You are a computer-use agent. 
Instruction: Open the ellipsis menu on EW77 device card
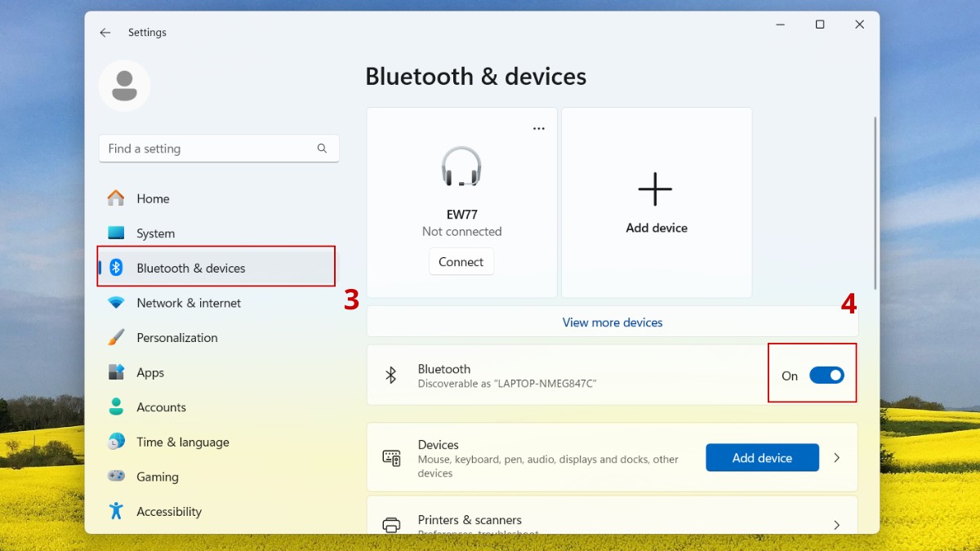point(538,128)
